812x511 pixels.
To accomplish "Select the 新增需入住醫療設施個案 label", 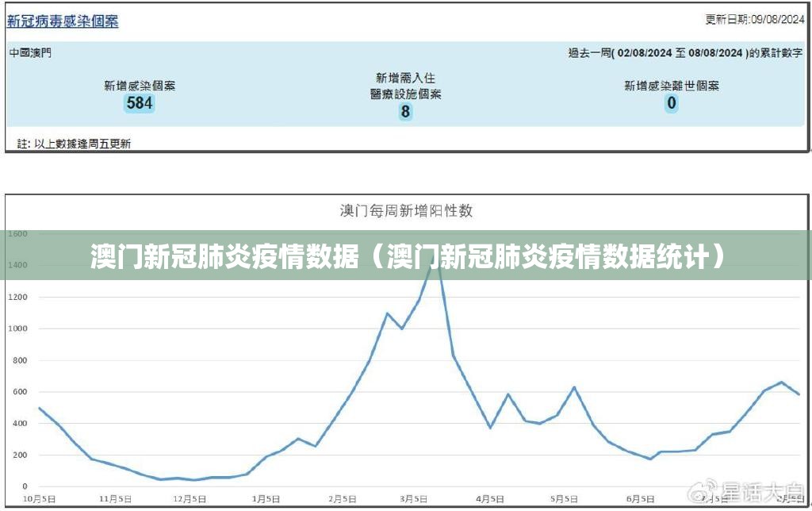I will click(405, 86).
